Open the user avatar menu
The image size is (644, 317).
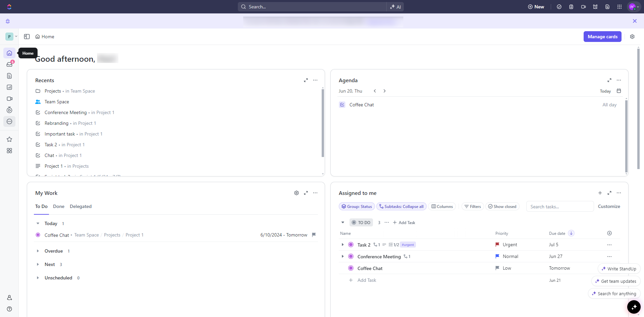pos(634,7)
